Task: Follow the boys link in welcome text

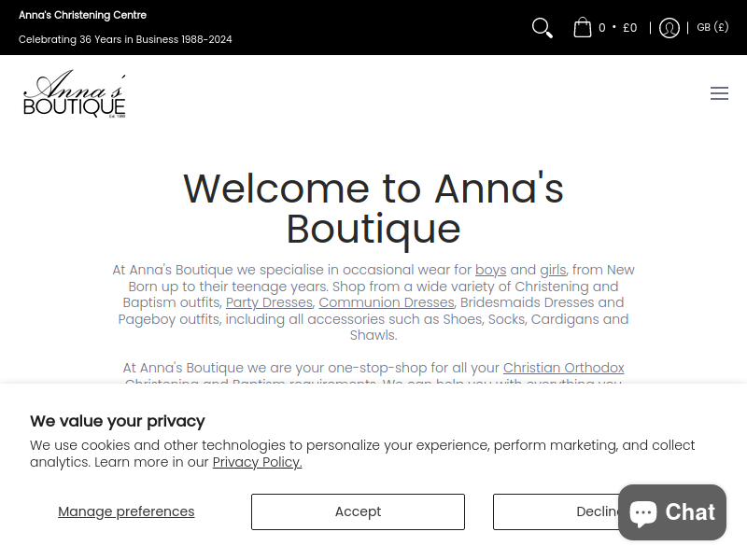Action: [491, 270]
